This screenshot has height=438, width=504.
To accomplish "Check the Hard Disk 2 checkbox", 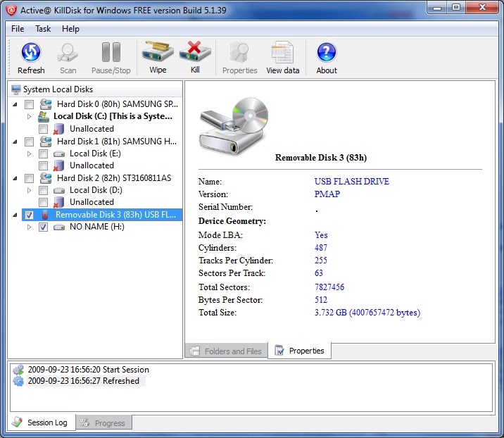I will tap(30, 178).
